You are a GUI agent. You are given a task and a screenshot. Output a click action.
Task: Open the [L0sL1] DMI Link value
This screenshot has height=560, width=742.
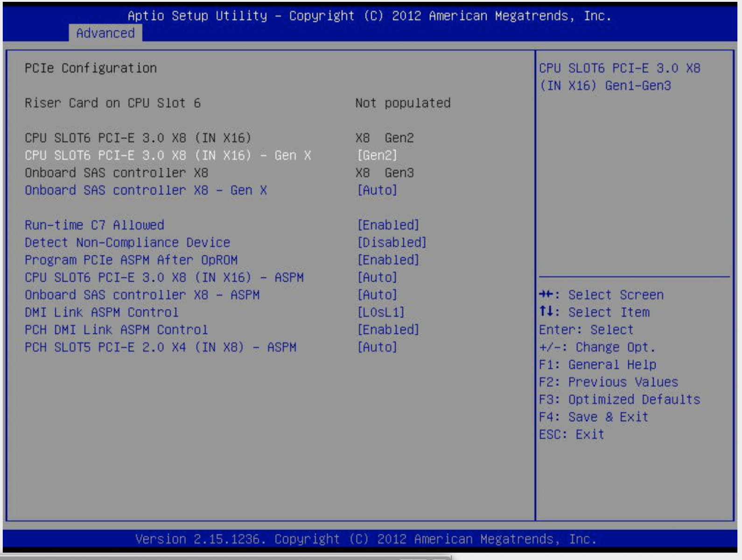coord(381,312)
